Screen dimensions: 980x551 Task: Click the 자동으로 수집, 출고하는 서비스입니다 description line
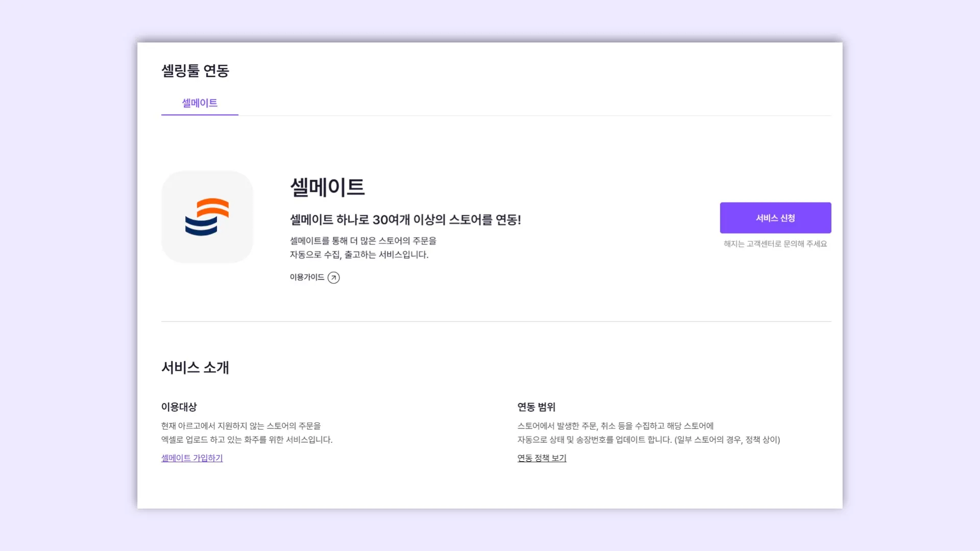[359, 255]
